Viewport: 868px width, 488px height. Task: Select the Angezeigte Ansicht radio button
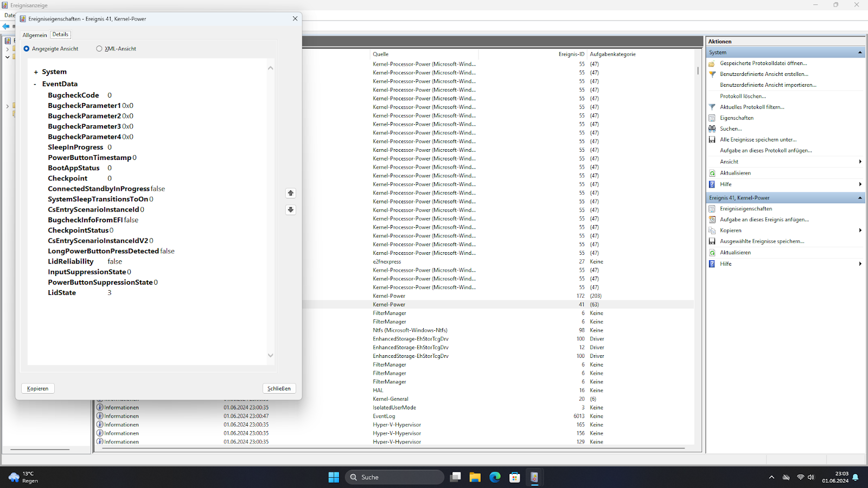27,49
